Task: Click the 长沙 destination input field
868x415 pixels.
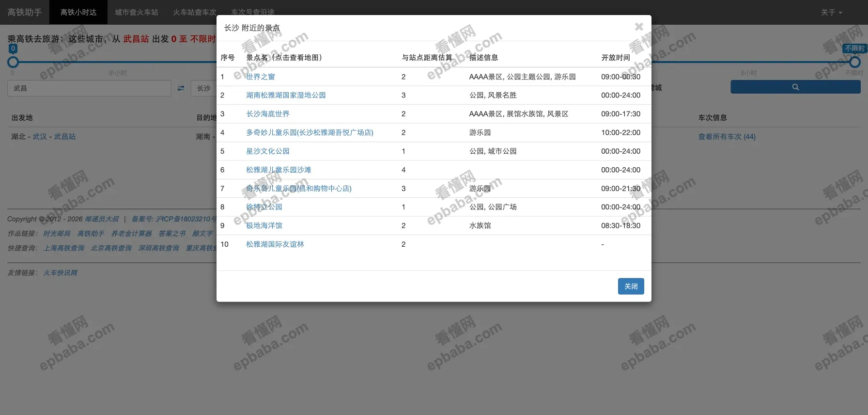Action: (x=204, y=88)
